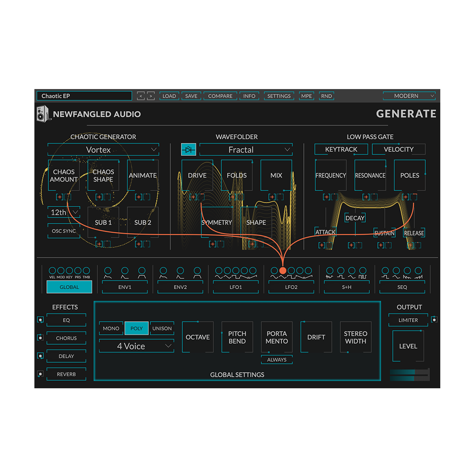476x476 pixels.
Task: Toggle the Delay effect power button
Action: tap(41, 356)
